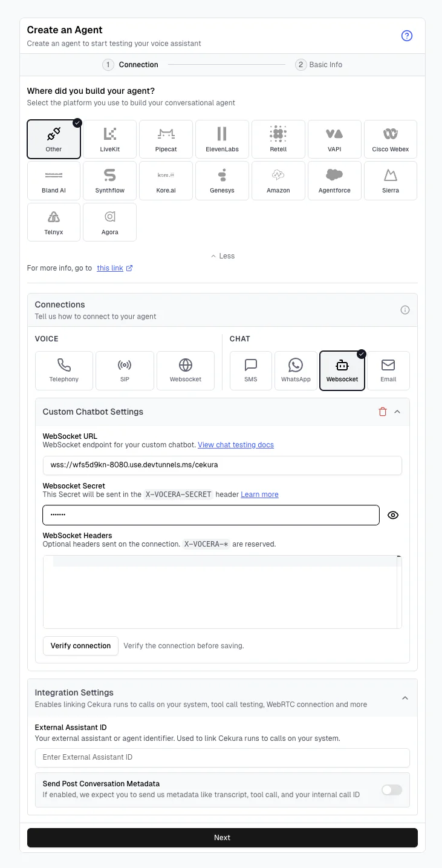Open the View chat testing docs link
The height and width of the screenshot is (868, 442).
(x=236, y=445)
